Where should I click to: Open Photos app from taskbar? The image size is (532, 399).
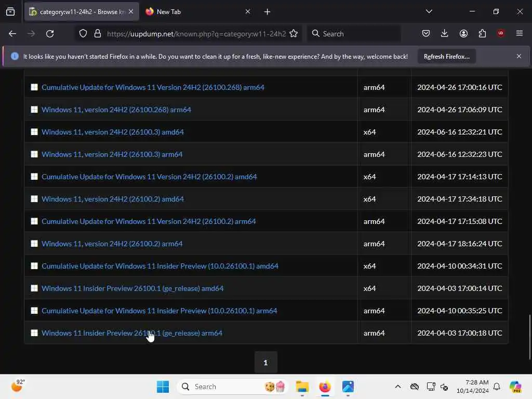pyautogui.click(x=348, y=387)
